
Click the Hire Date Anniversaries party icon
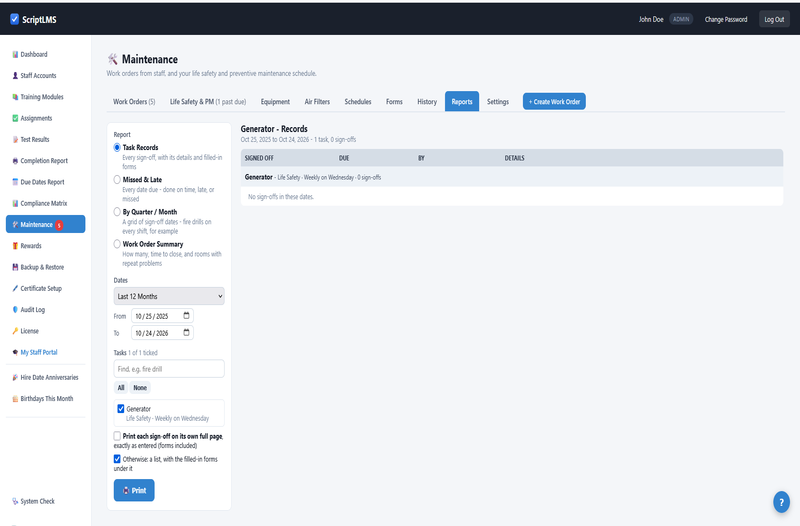(x=15, y=378)
